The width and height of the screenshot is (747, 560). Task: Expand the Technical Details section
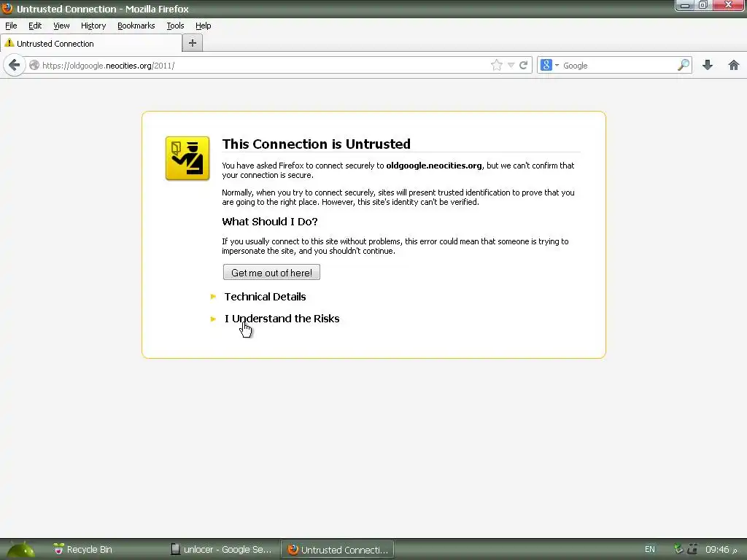[265, 297]
